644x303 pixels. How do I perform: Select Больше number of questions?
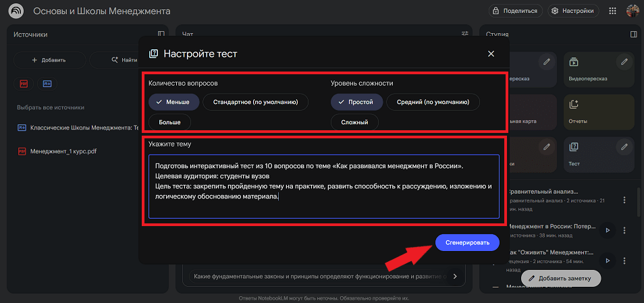click(x=169, y=122)
